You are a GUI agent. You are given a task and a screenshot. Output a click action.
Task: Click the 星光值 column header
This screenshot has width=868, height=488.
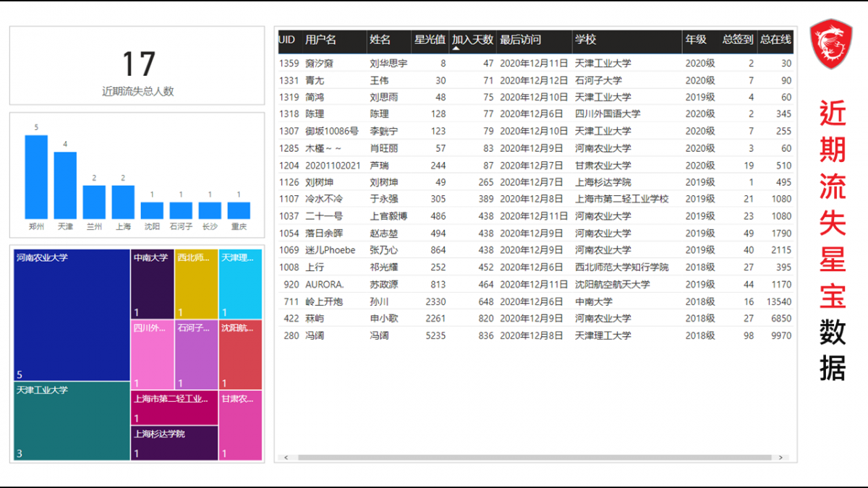[430, 40]
